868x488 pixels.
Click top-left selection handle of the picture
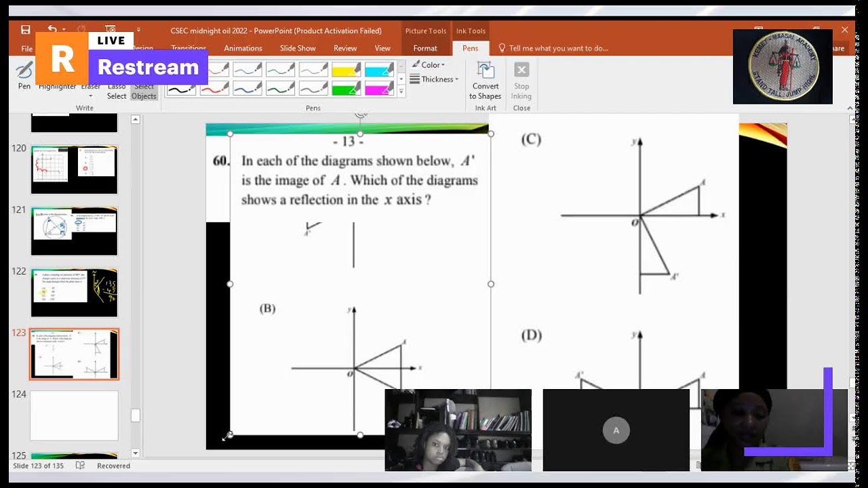click(x=230, y=134)
